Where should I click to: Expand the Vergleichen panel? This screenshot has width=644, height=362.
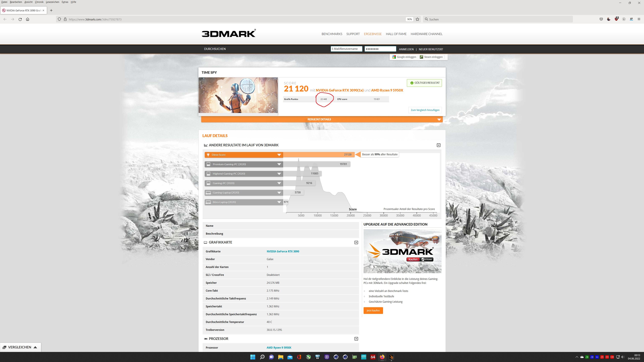coord(20,347)
